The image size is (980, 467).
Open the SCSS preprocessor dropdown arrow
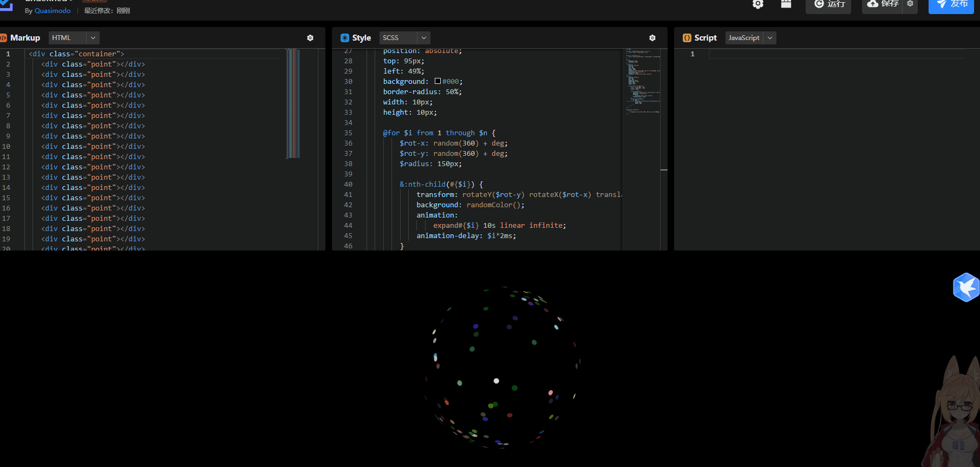click(x=424, y=38)
